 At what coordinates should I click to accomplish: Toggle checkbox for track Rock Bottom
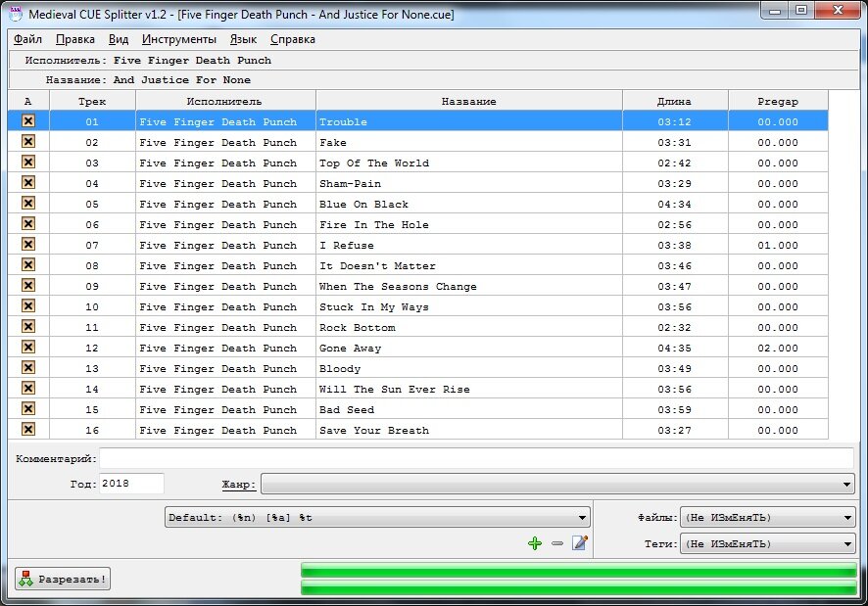(x=28, y=327)
